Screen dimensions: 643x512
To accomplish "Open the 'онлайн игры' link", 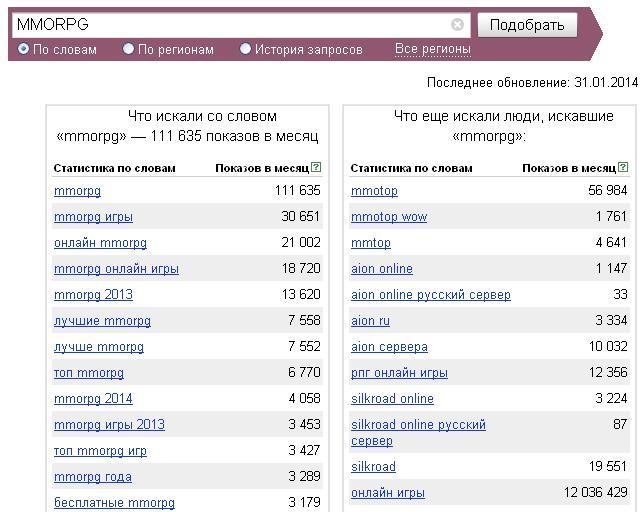I will coord(388,493).
